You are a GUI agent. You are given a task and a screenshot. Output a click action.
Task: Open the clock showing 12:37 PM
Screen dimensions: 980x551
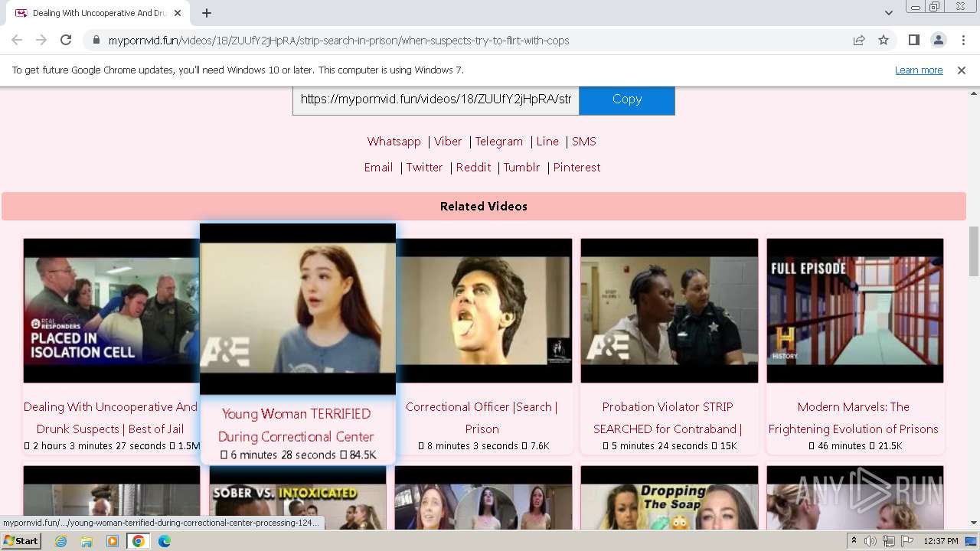(x=941, y=541)
